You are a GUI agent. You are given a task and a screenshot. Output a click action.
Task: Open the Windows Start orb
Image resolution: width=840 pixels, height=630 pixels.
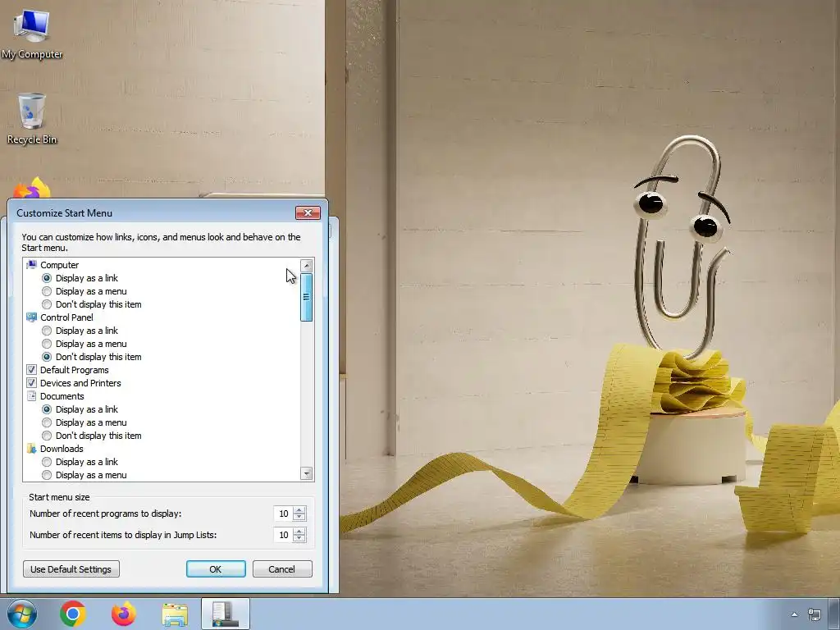click(22, 614)
